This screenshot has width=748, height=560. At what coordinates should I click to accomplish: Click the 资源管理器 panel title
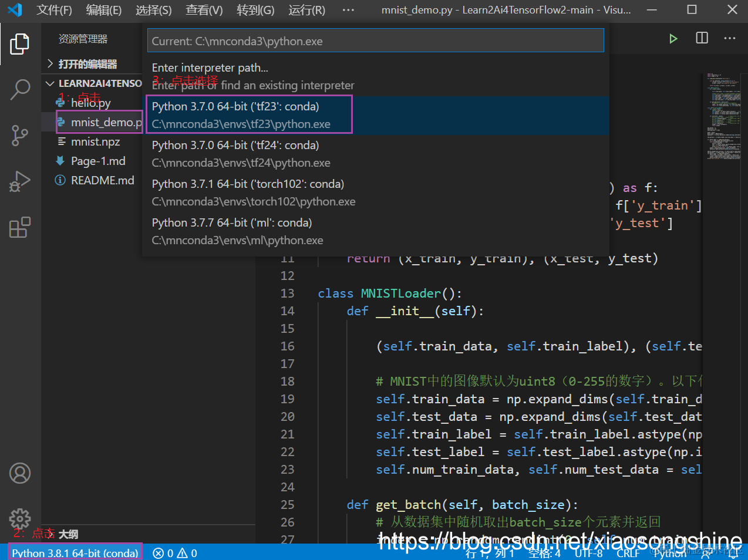point(83,39)
